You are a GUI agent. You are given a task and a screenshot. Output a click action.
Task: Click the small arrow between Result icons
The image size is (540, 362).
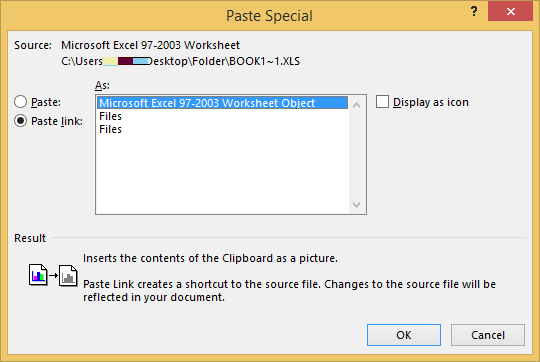coord(53,275)
